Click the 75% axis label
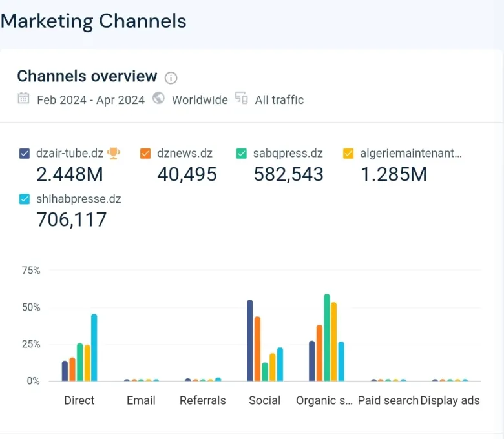Viewport: 504px width, 439px height. (31, 271)
